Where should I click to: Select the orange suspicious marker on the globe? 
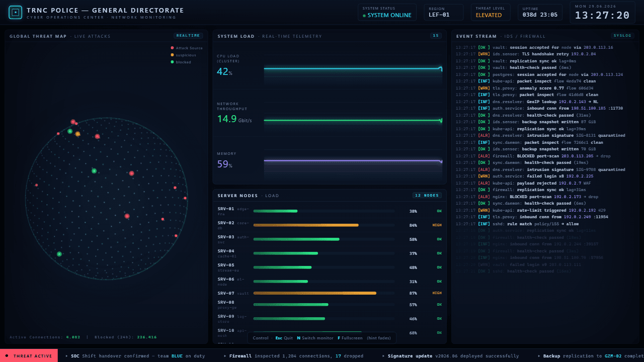pos(77,134)
